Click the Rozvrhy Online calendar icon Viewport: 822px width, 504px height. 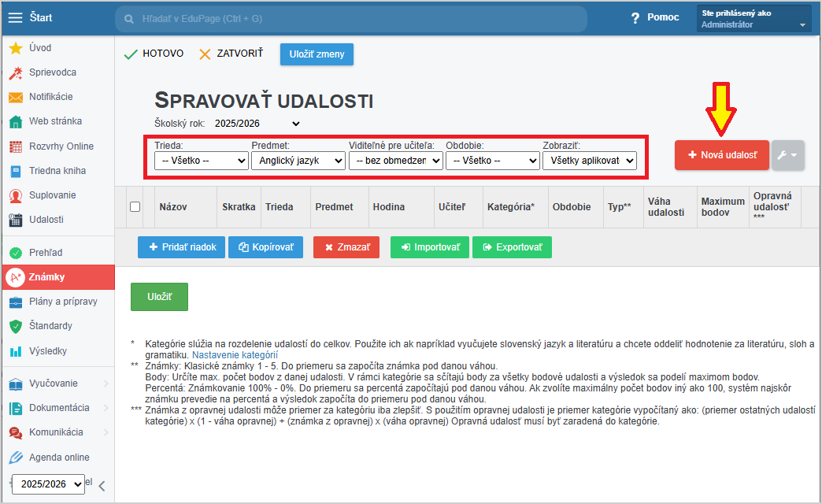coord(15,146)
